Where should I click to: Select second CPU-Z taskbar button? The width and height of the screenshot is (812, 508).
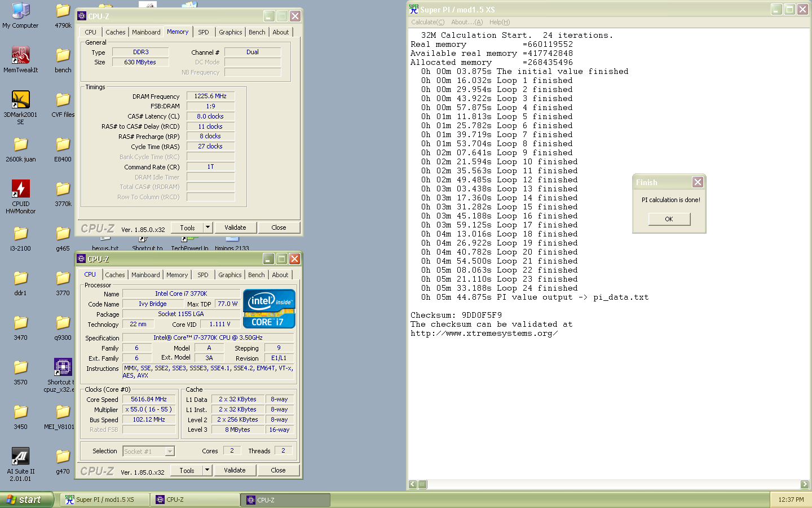pyautogui.click(x=285, y=500)
